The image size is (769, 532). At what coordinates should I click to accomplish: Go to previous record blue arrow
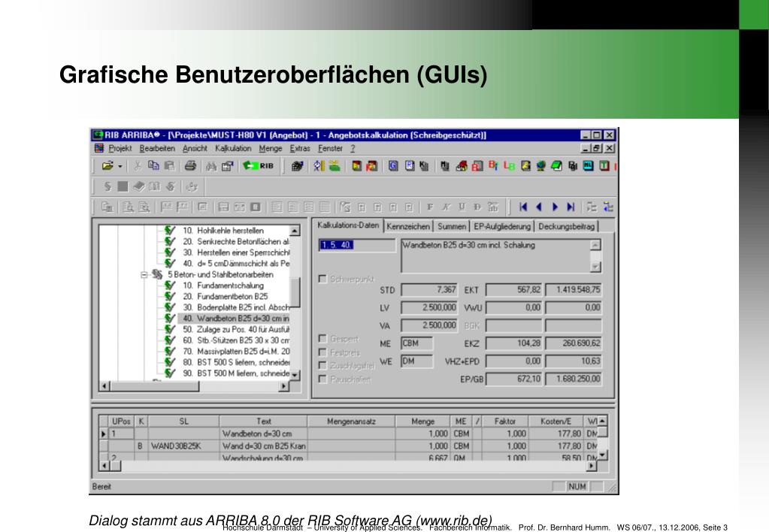539,207
